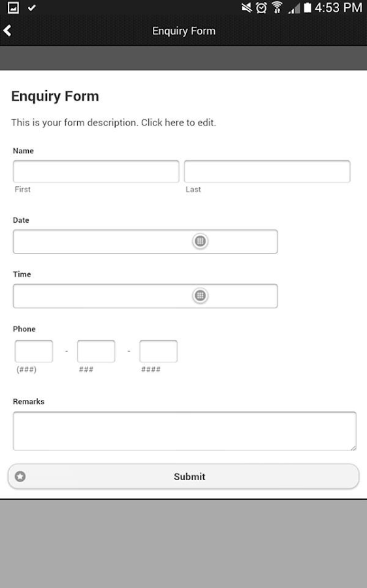Image resolution: width=367 pixels, height=588 pixels.
Task: Tap the checkmark notification icon
Action: [32, 7]
